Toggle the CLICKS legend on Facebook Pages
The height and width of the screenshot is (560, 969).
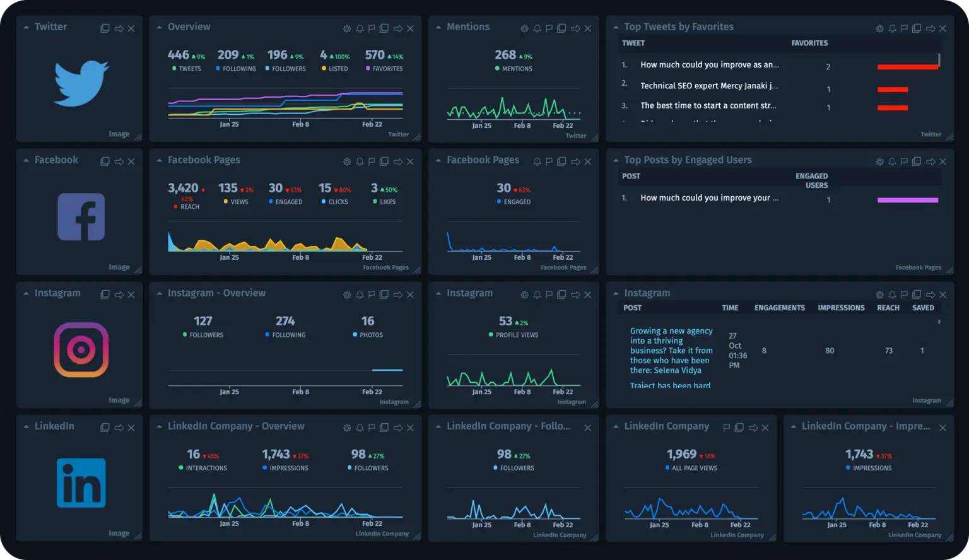click(335, 202)
